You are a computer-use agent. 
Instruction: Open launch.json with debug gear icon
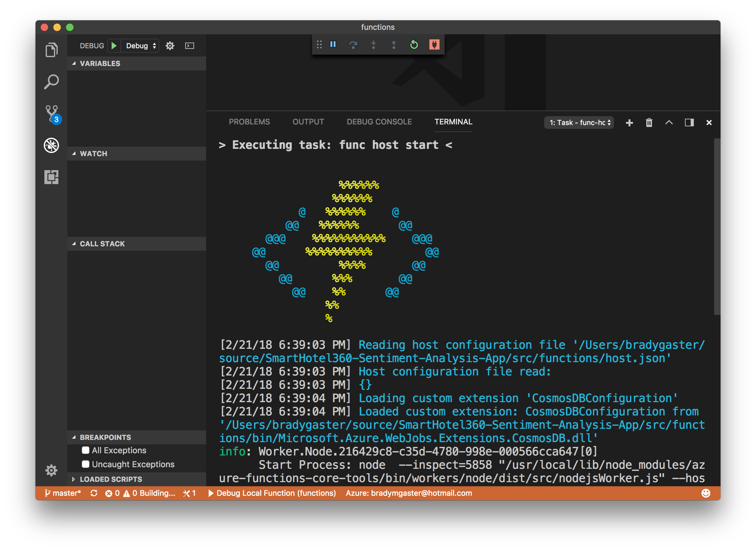(170, 46)
